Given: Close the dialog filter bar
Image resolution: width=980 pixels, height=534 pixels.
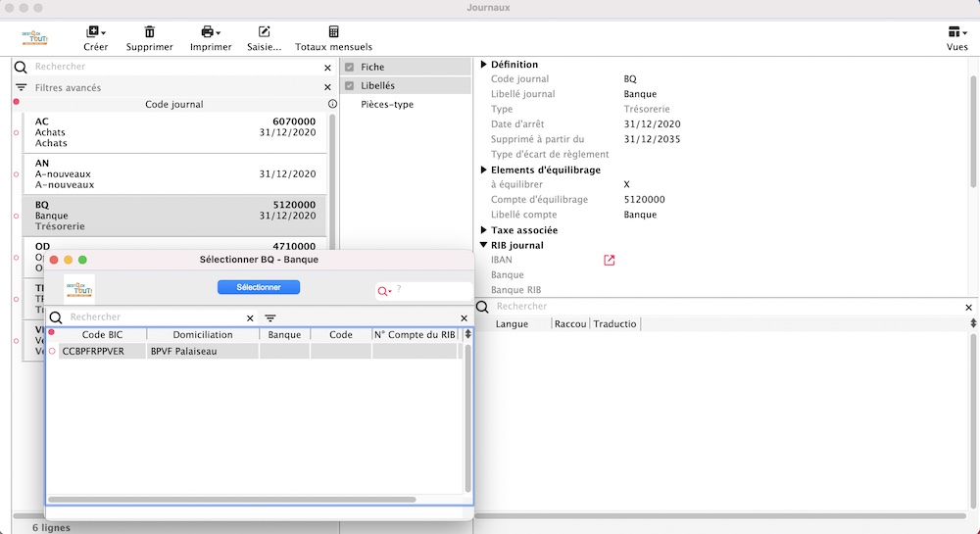Looking at the screenshot, I should [464, 317].
